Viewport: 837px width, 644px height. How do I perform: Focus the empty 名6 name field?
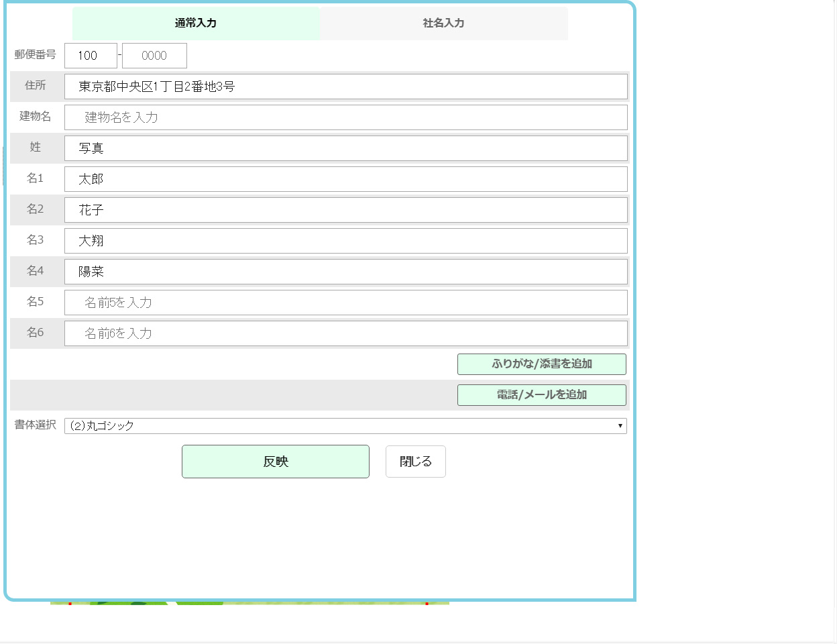[x=345, y=333]
